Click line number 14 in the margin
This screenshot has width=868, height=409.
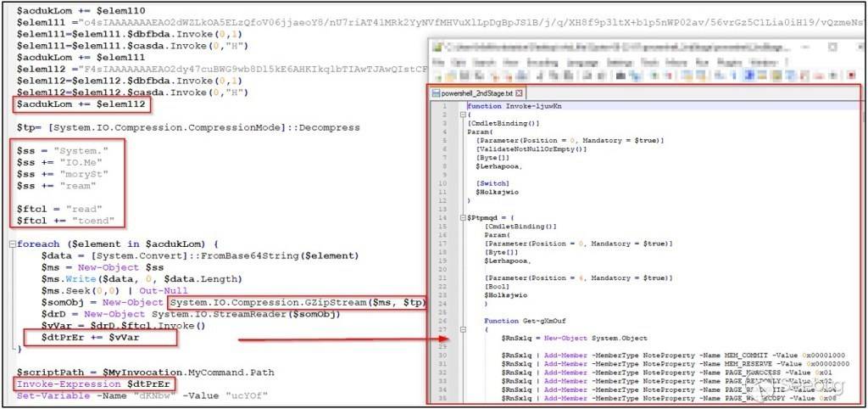pos(443,218)
